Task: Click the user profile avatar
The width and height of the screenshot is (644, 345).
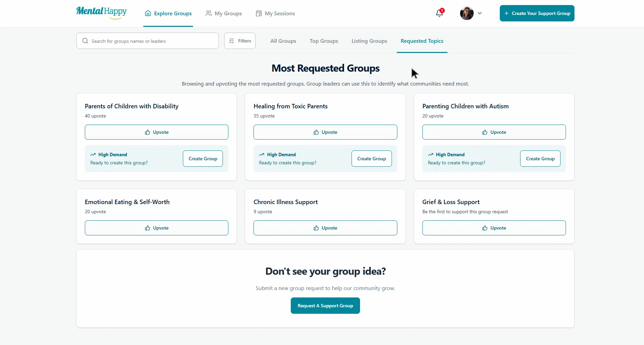Action: 467,13
